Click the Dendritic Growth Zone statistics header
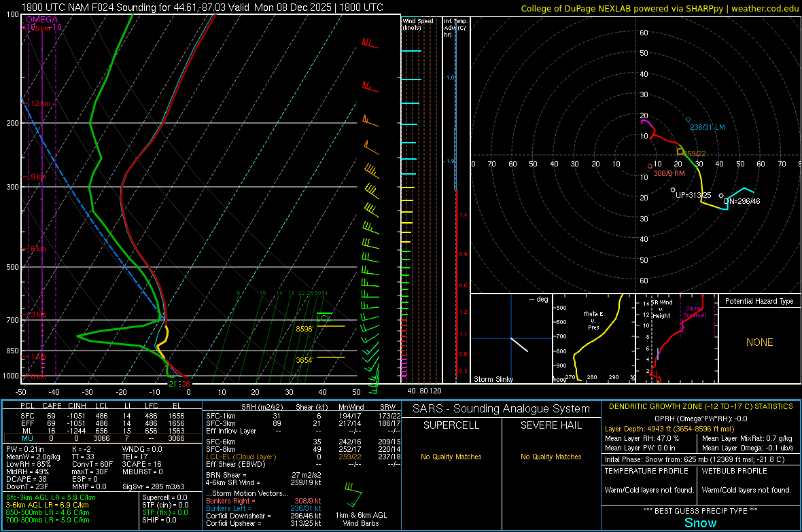Viewport: 802px width, 532px height. point(701,407)
